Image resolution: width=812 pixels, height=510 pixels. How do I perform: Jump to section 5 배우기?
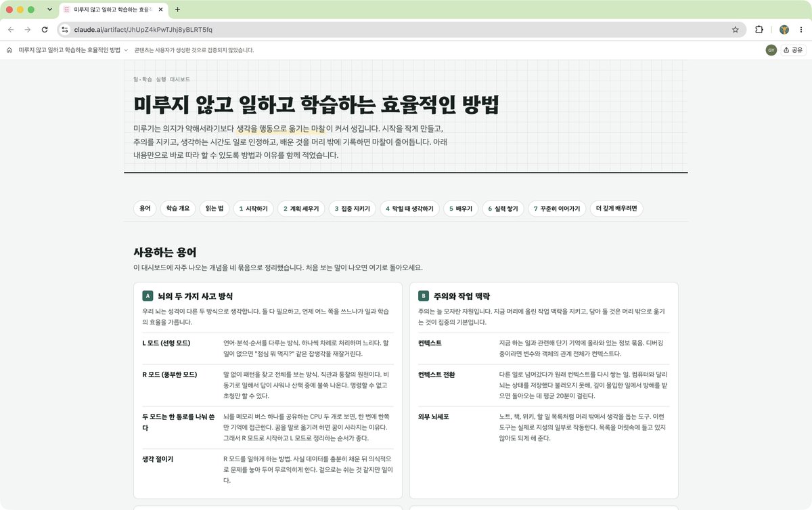click(x=461, y=209)
